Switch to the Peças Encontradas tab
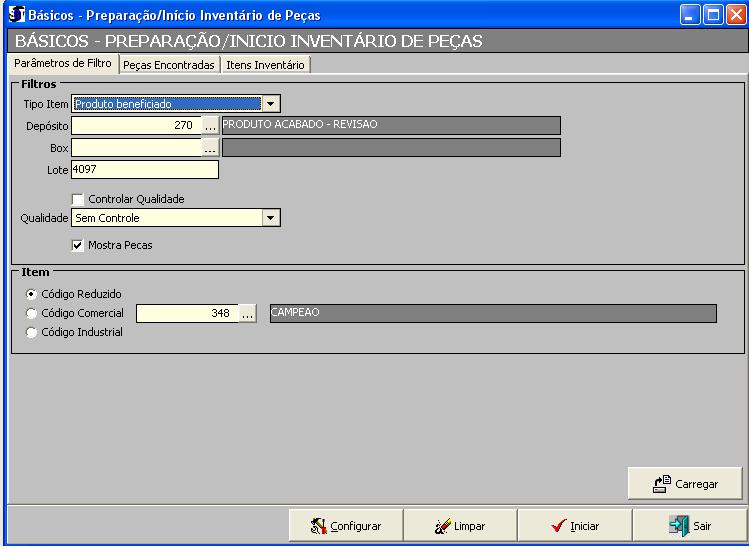Screen dimensions: 749x549 pos(169,65)
